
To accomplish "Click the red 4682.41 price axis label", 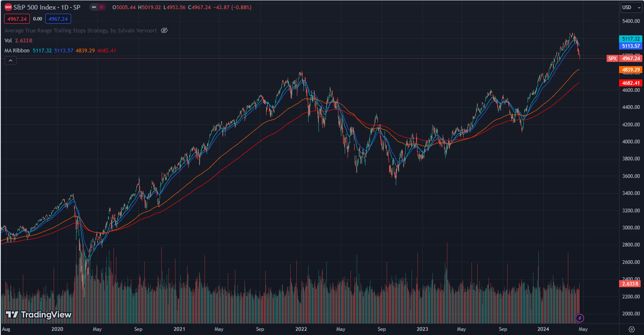I will coord(630,83).
